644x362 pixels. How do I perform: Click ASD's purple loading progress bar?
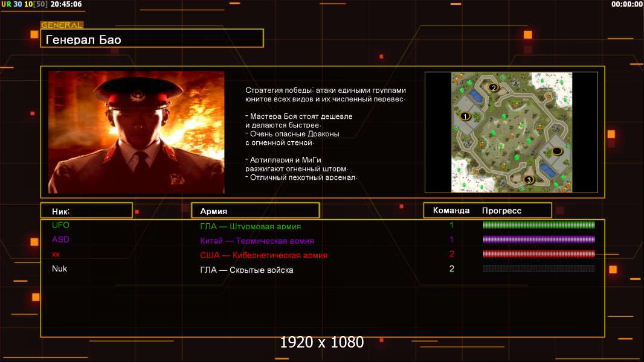point(539,239)
